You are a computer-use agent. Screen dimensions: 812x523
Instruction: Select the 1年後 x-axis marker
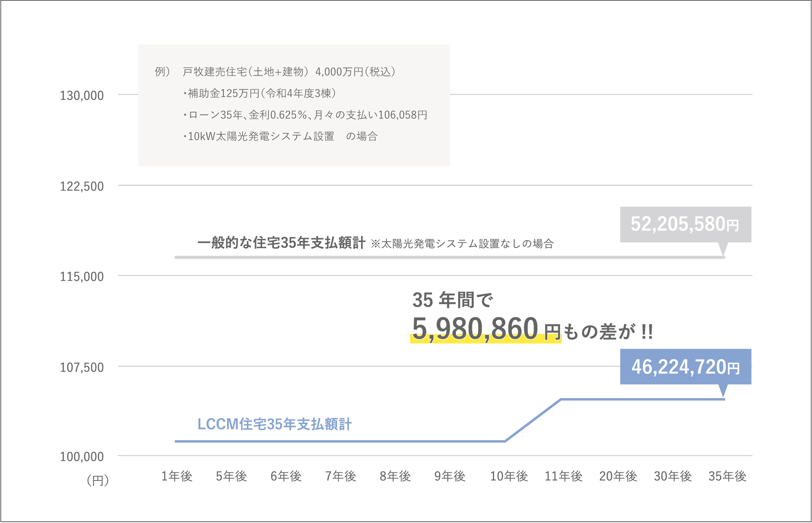click(177, 476)
